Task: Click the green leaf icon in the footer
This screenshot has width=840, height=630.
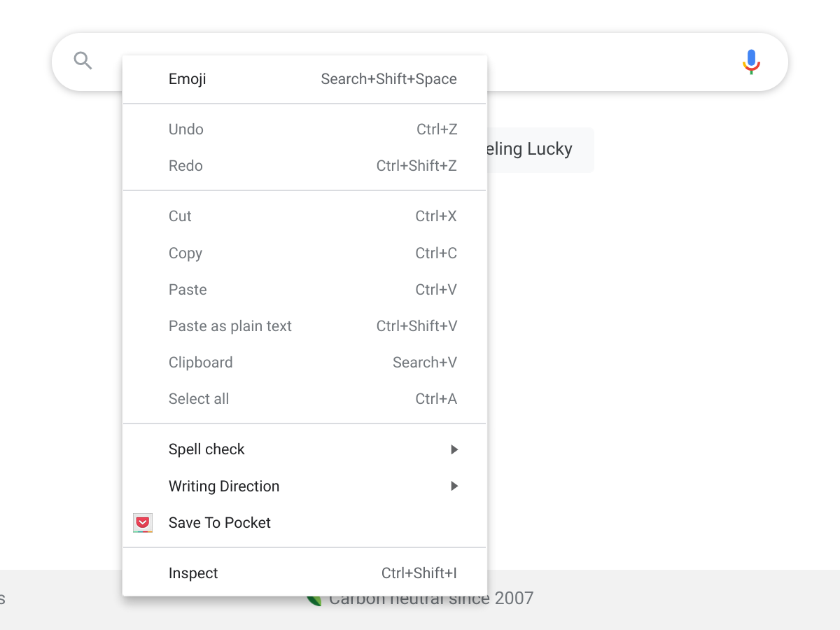Action: [314, 601]
